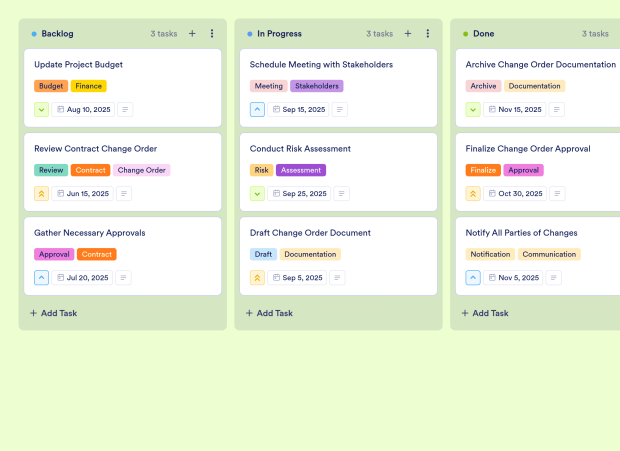Image resolution: width=620 pixels, height=451 pixels.
Task: Open description icon on Notify All Parties card
Action: tap(554, 278)
